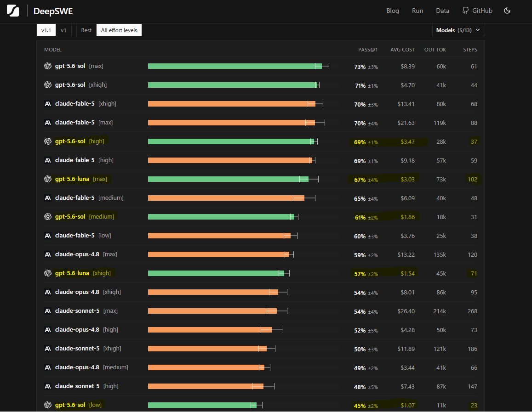Click Anthropic icon beside claude-opus-4.8 [medium]
This screenshot has width=532, height=412.
click(x=48, y=367)
